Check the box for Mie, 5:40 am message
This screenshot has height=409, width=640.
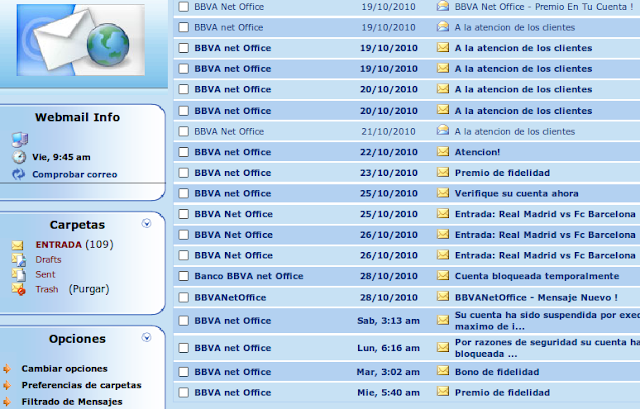tap(184, 393)
